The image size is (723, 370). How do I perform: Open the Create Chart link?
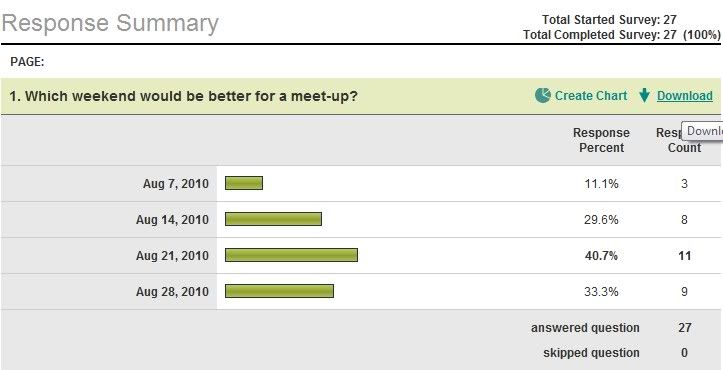tap(591, 95)
